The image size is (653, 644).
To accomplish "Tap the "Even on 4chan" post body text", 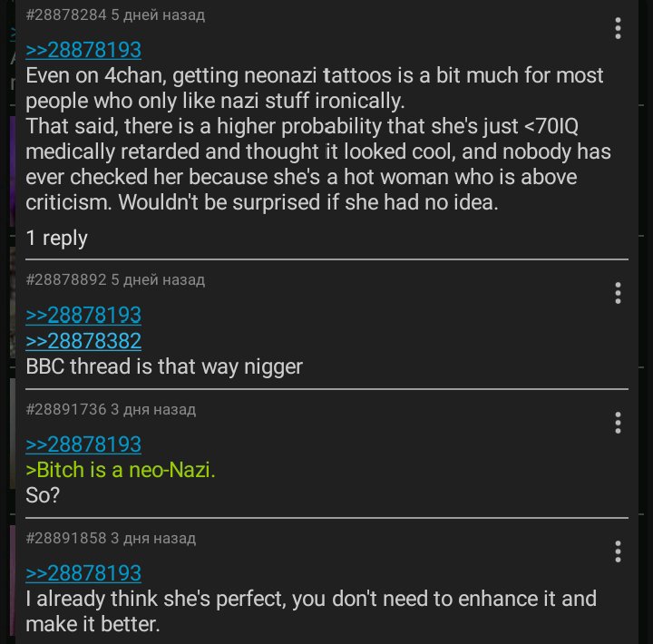I will (x=318, y=139).
